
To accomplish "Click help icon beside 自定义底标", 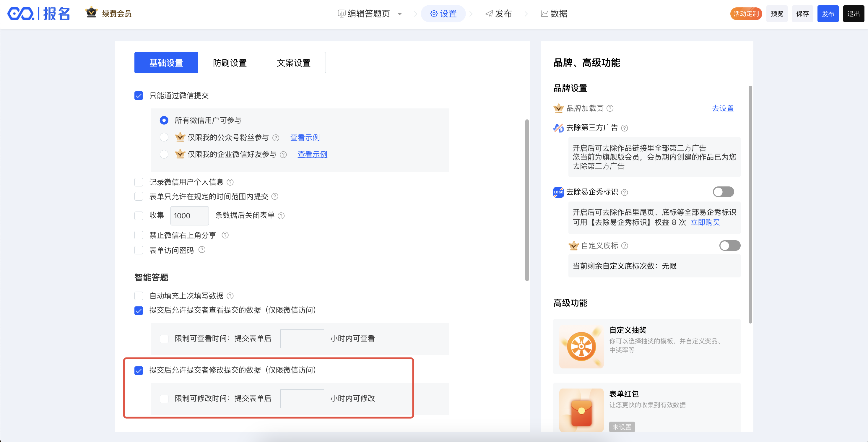I will (625, 246).
